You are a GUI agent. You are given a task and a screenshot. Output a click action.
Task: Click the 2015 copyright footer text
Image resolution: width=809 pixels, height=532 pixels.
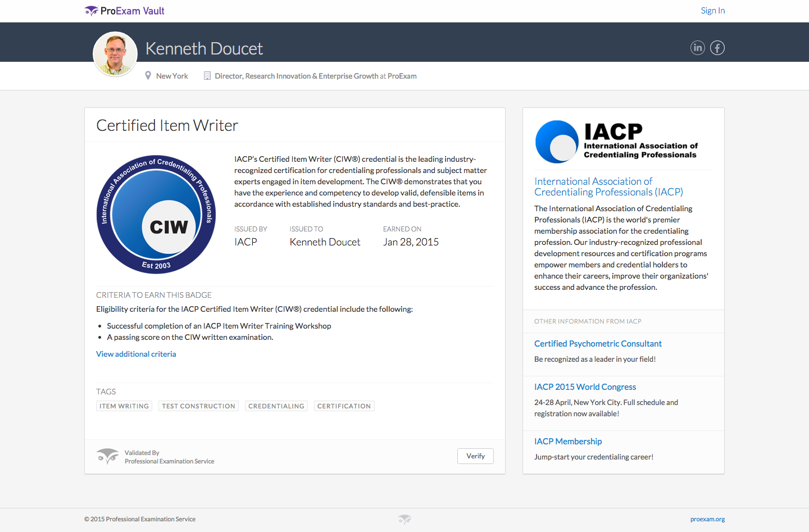140,519
